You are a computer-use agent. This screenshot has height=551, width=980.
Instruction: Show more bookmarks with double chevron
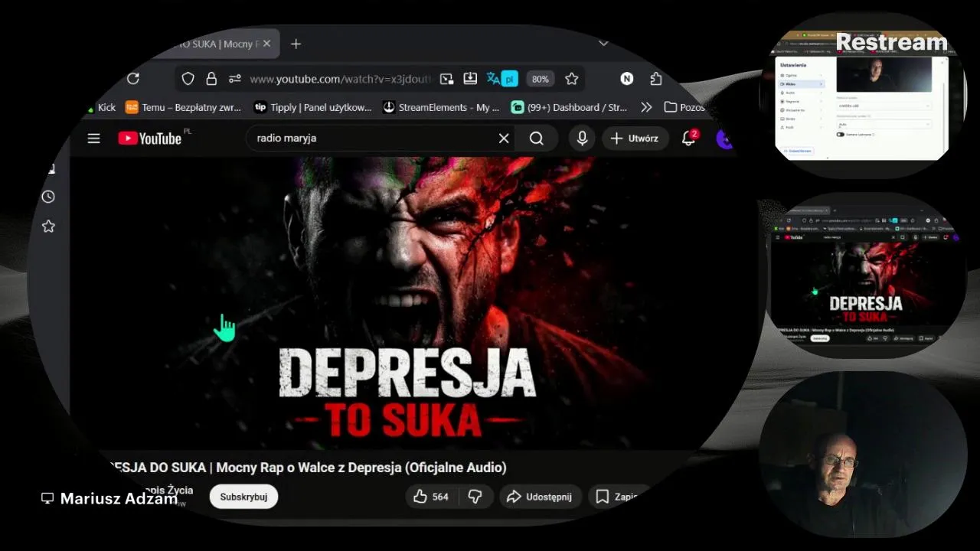click(646, 107)
